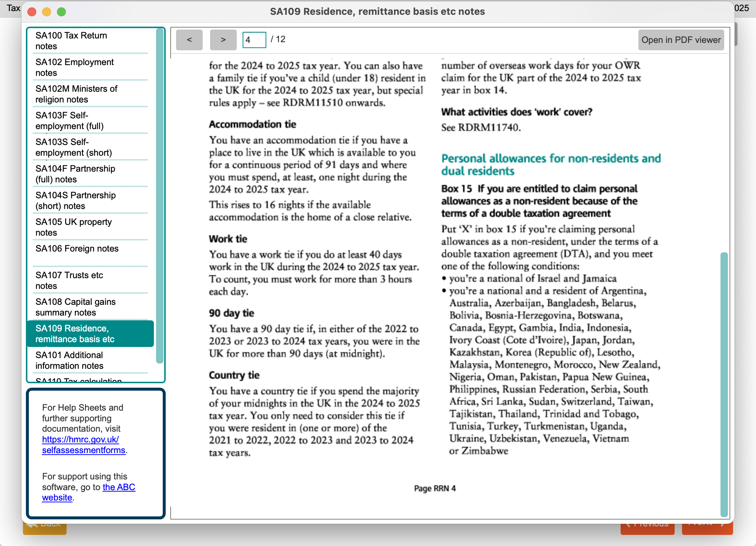Go to the next PDF page
The height and width of the screenshot is (546, 756).
(x=223, y=40)
